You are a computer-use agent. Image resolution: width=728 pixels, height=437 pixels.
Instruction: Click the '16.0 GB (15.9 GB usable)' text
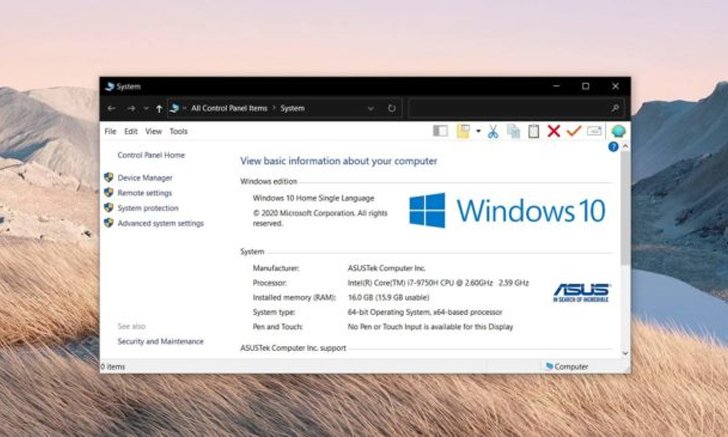tap(389, 298)
